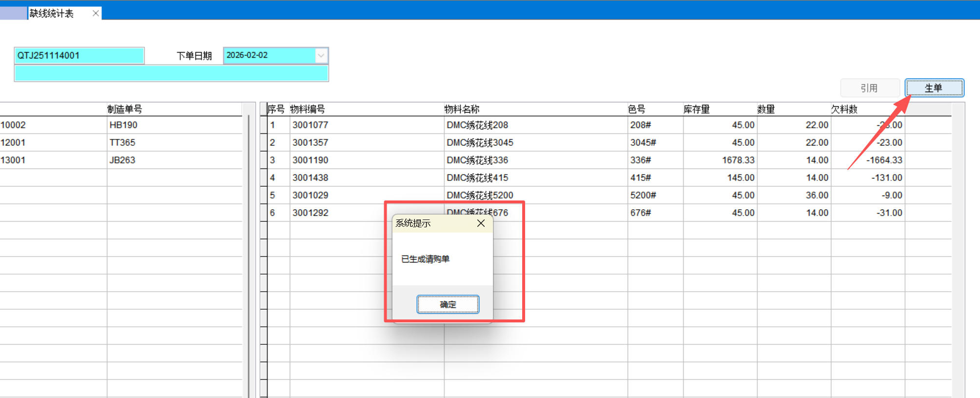980x398 pixels.
Task: Click the 制造单号 column header
Action: click(125, 109)
